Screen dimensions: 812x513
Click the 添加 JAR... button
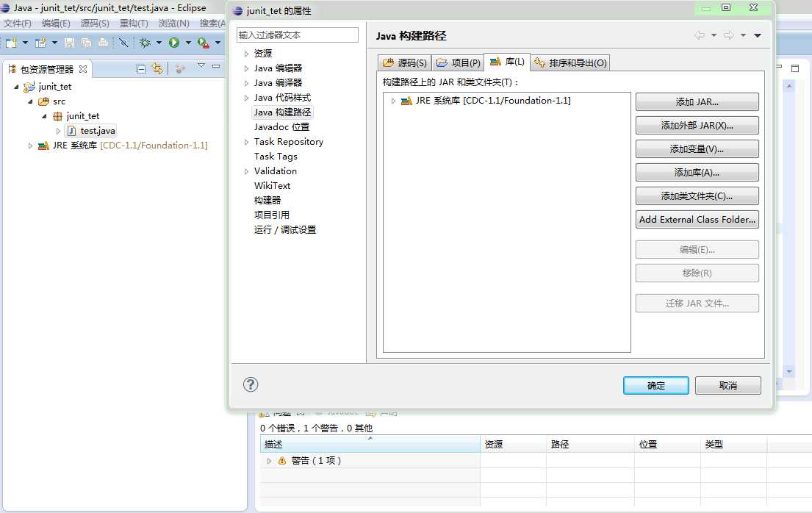point(697,101)
